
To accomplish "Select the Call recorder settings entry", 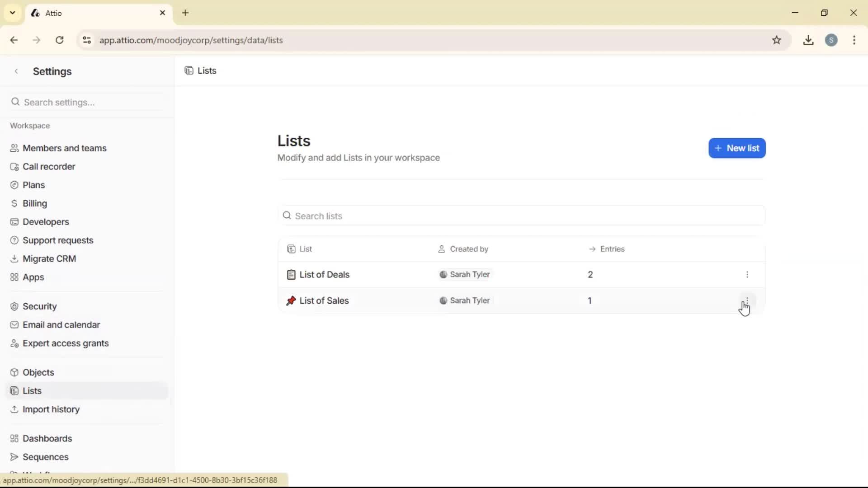I will click(48, 166).
